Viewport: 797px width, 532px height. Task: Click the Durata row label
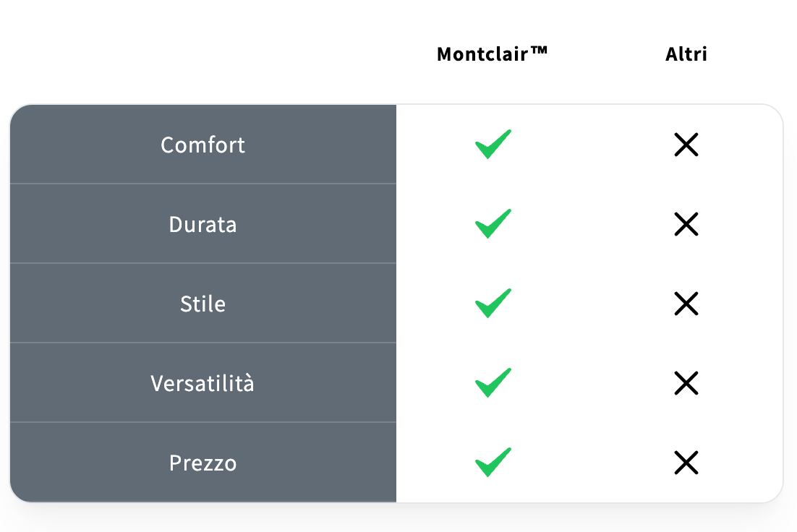203,225
